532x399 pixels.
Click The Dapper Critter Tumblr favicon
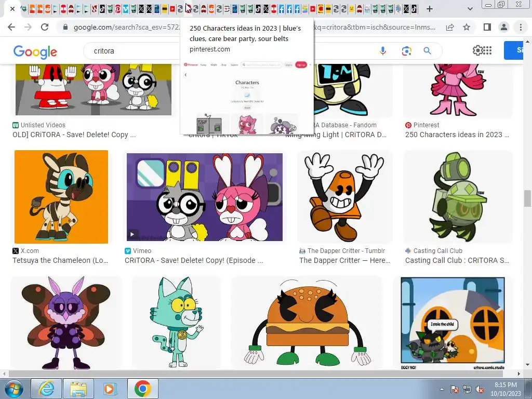pos(302,251)
